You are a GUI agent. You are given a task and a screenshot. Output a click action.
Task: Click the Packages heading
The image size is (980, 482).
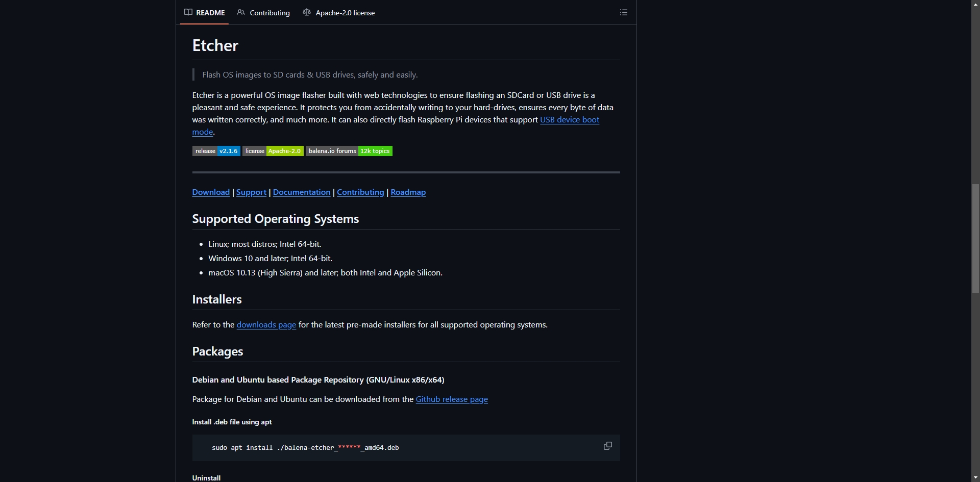[217, 351]
